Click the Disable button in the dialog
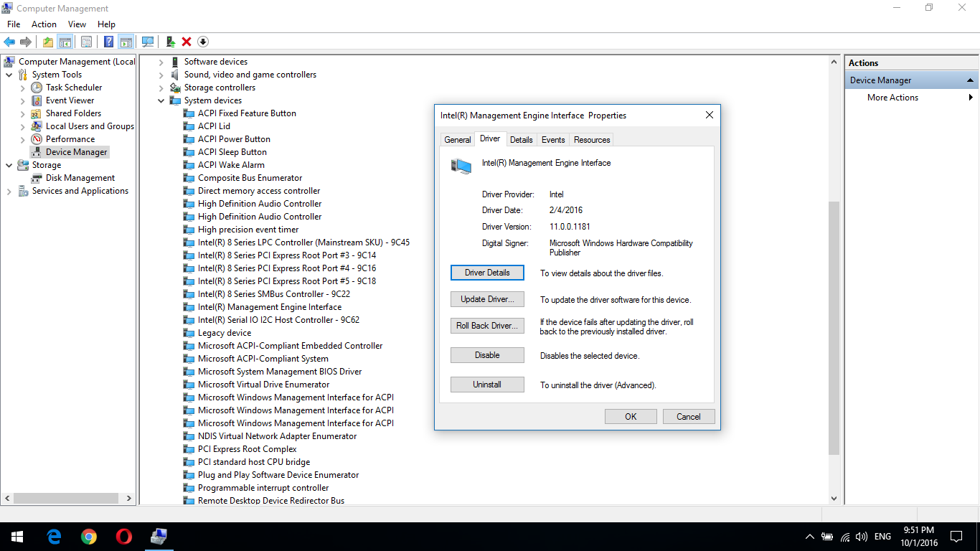 (x=487, y=355)
